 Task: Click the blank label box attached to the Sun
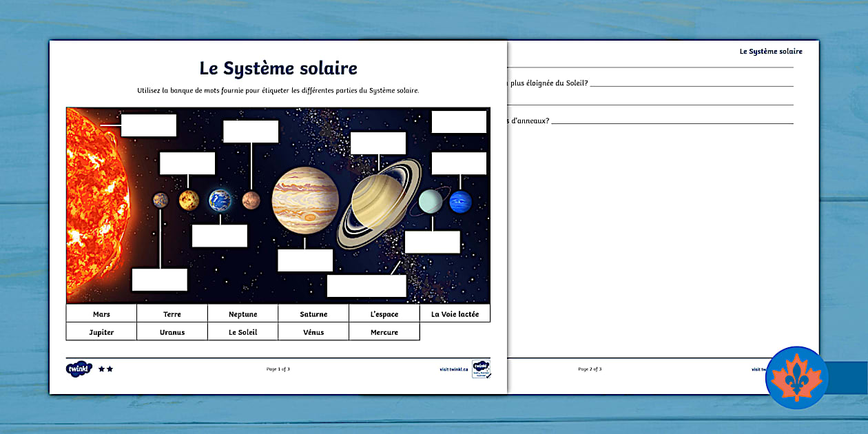point(149,125)
